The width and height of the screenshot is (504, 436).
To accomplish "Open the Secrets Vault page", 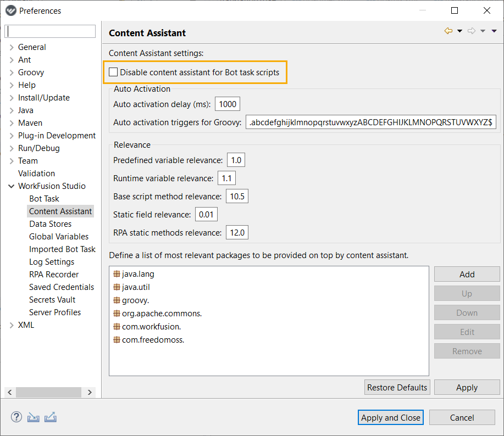I will point(52,300).
